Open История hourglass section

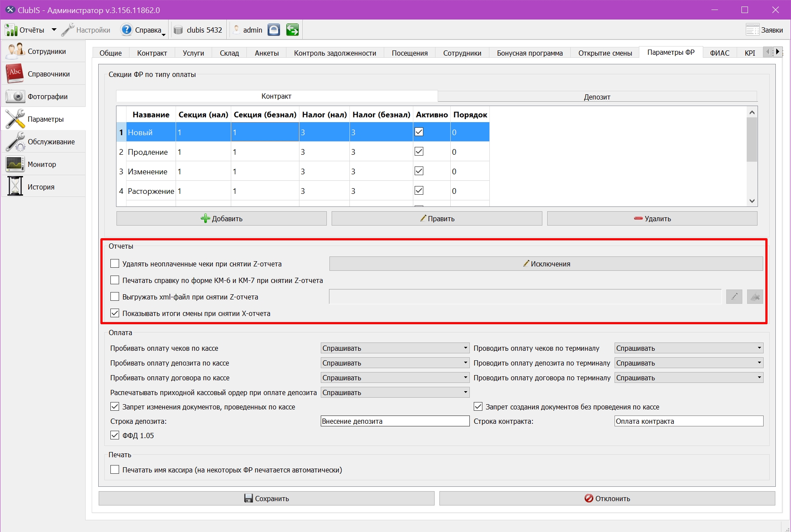click(43, 187)
